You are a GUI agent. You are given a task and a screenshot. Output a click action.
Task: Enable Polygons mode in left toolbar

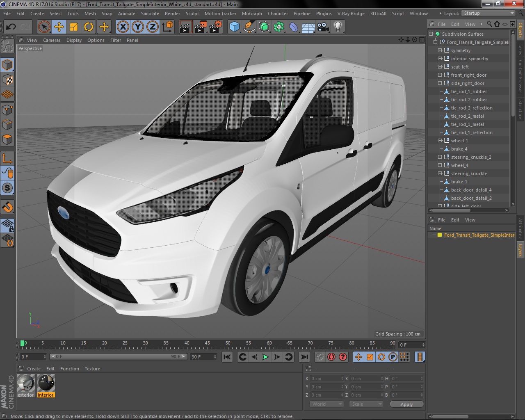coord(7,139)
